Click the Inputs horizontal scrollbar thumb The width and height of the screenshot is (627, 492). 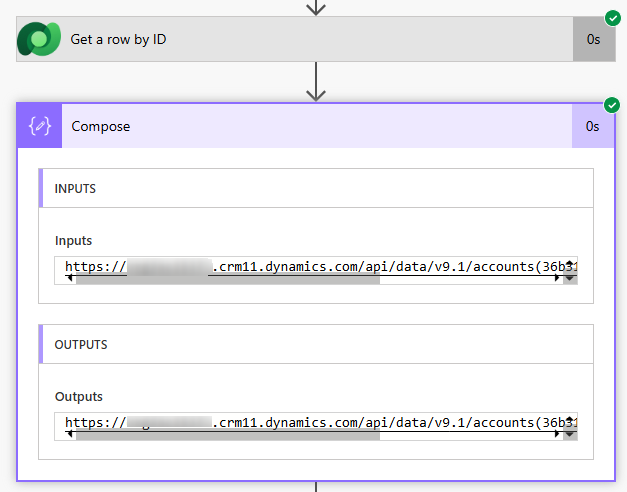pyautogui.click(x=228, y=280)
